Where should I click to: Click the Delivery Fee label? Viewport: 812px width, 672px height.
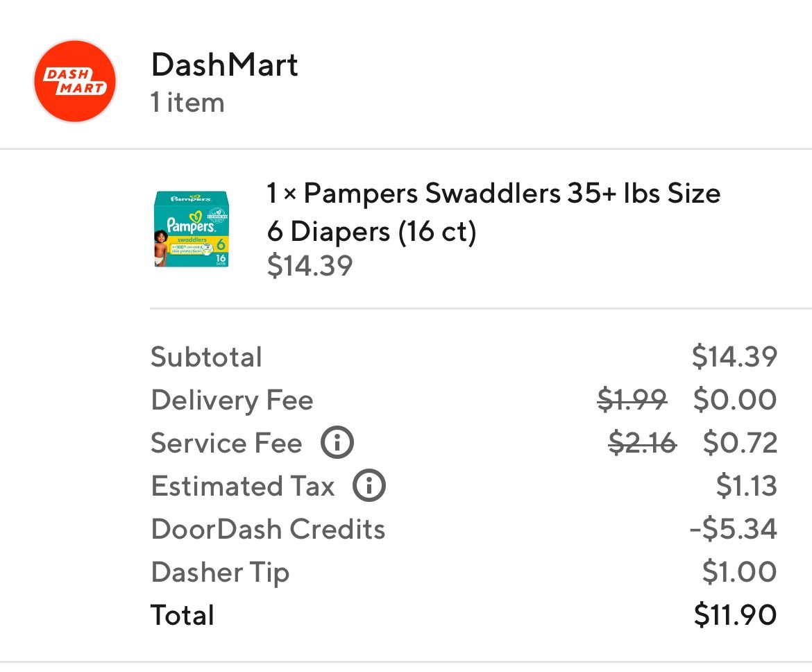232,401
